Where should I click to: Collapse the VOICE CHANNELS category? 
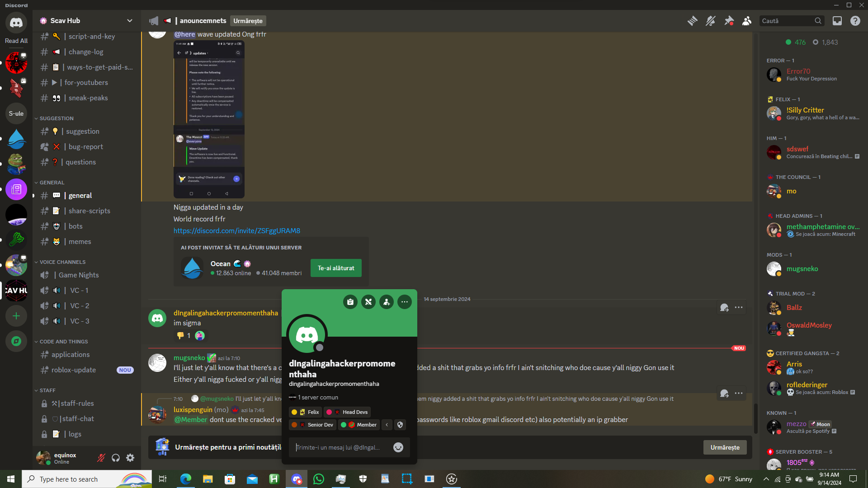62,262
